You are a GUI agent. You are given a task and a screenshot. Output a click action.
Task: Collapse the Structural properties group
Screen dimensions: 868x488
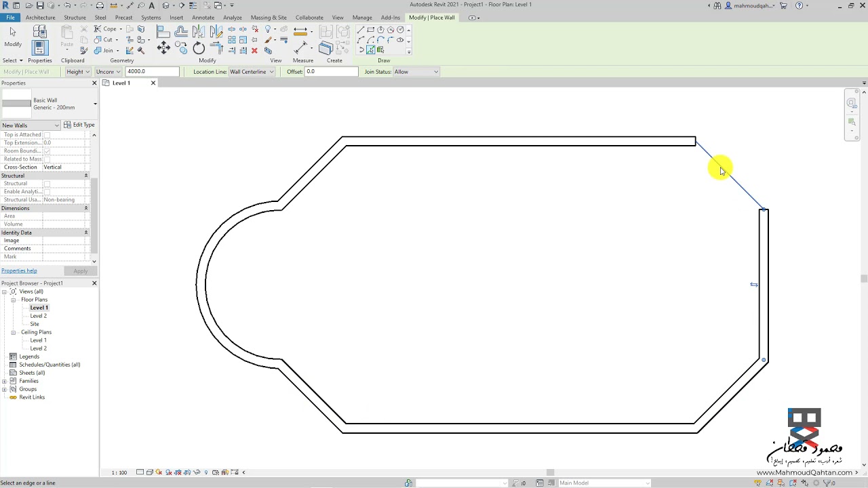(x=86, y=176)
